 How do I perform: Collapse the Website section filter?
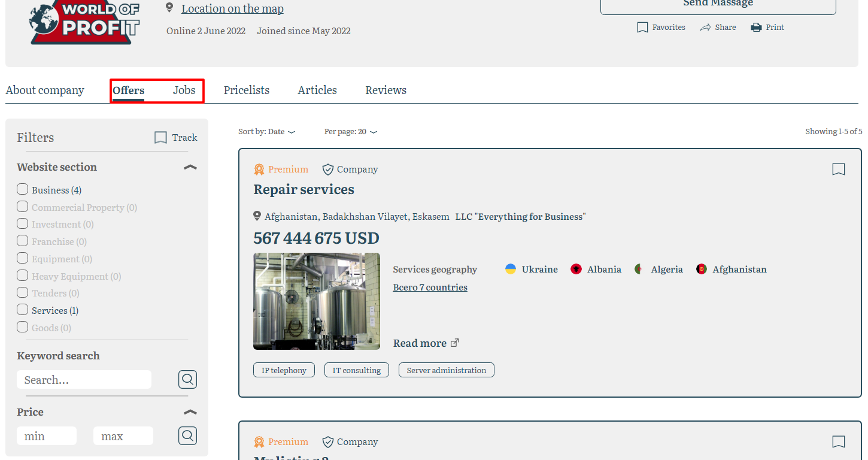pyautogui.click(x=190, y=167)
